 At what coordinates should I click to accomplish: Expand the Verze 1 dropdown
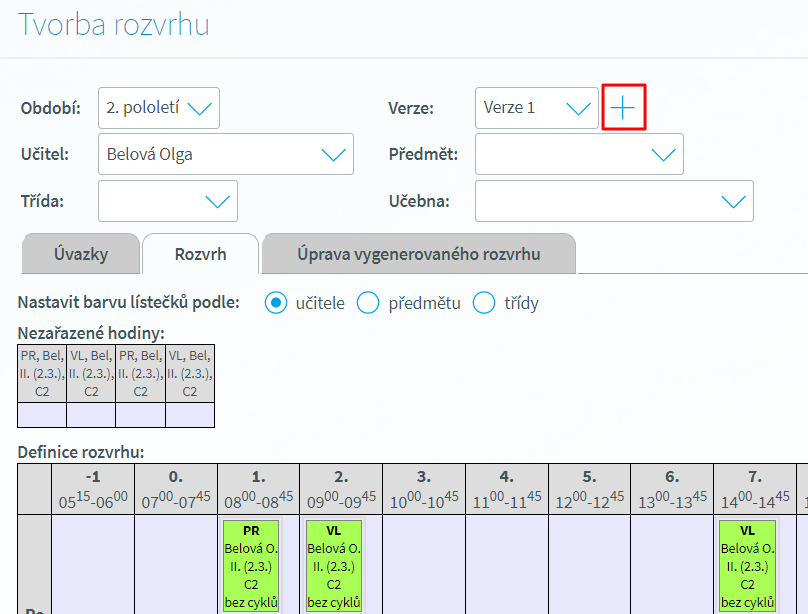536,108
